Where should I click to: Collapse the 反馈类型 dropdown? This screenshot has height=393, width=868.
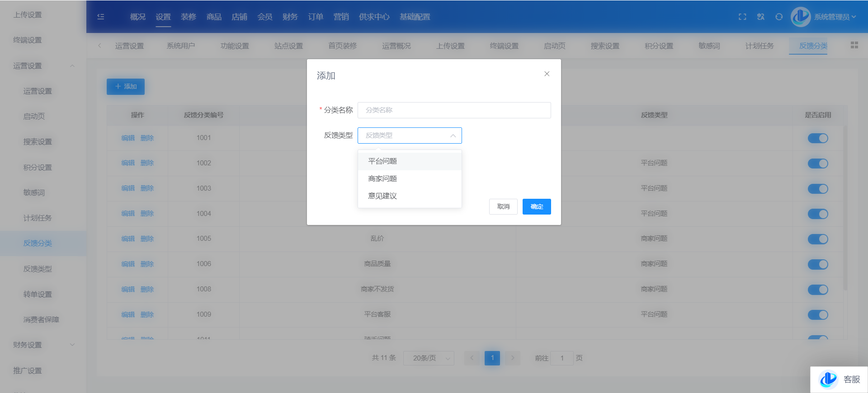click(453, 136)
